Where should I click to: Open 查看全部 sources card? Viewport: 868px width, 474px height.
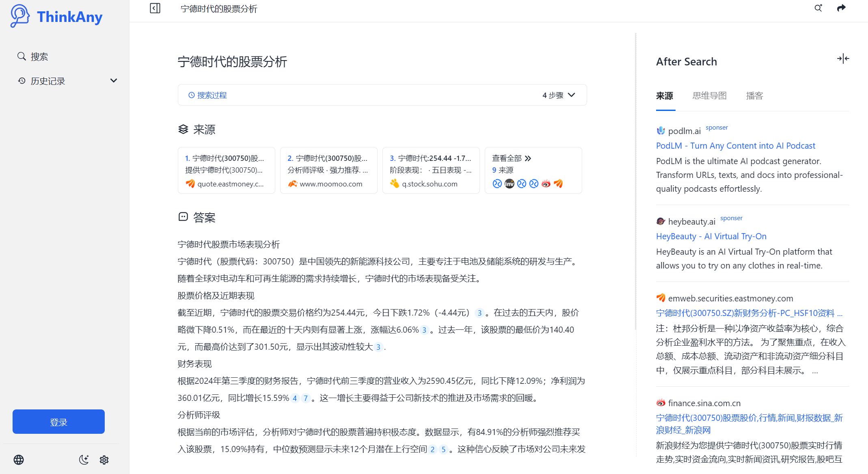pyautogui.click(x=533, y=170)
